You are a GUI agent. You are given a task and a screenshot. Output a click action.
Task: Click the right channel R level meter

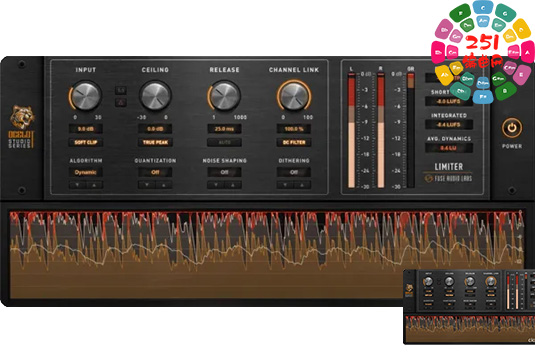[x=381, y=130]
